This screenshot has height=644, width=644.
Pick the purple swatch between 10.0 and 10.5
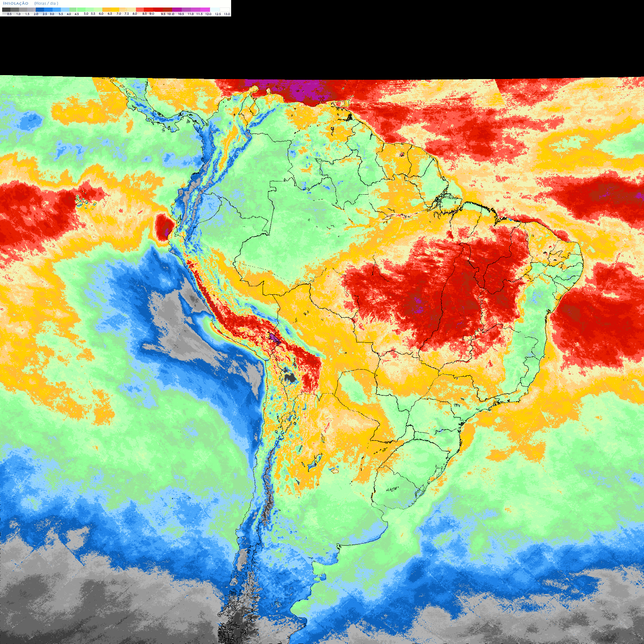(x=177, y=10)
